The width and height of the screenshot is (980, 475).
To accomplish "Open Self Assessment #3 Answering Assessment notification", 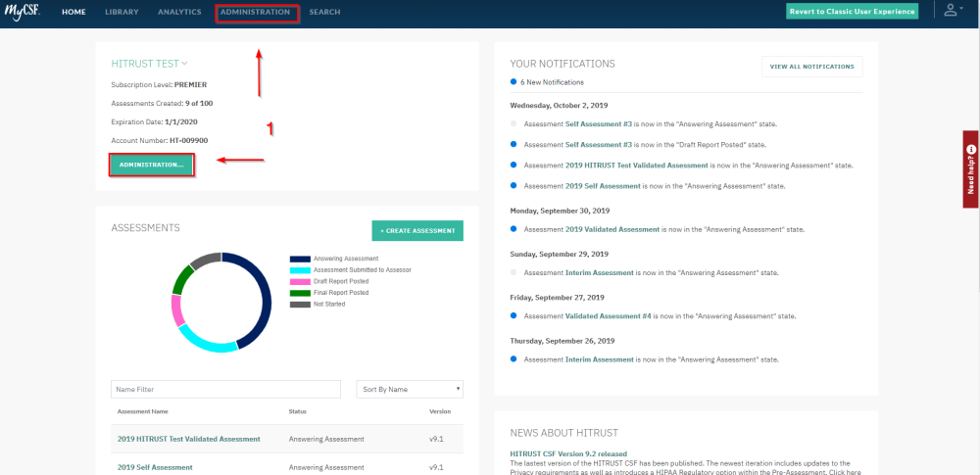I will (x=598, y=123).
